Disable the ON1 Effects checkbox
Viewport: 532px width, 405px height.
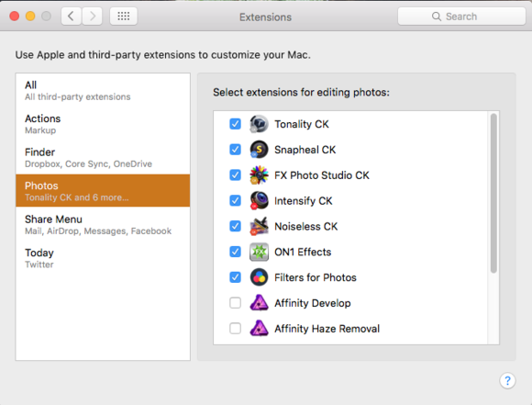click(x=235, y=252)
